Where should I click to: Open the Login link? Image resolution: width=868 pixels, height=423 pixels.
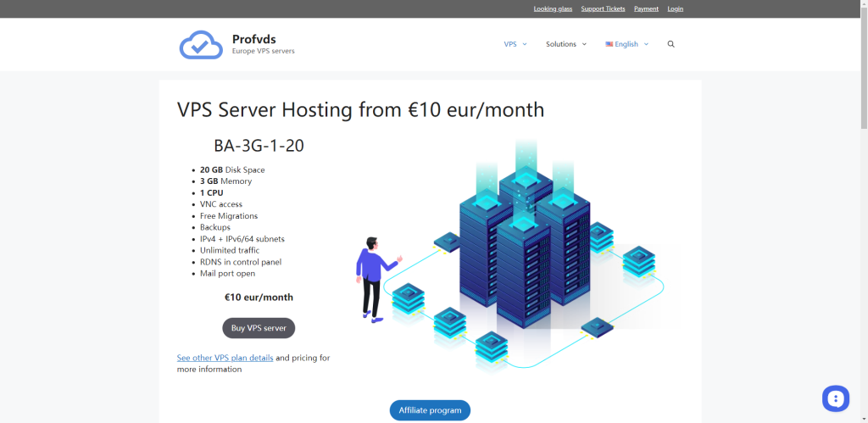click(x=676, y=8)
